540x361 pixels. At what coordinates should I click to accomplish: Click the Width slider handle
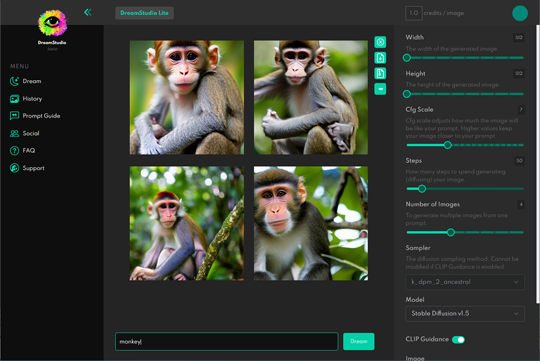click(407, 58)
